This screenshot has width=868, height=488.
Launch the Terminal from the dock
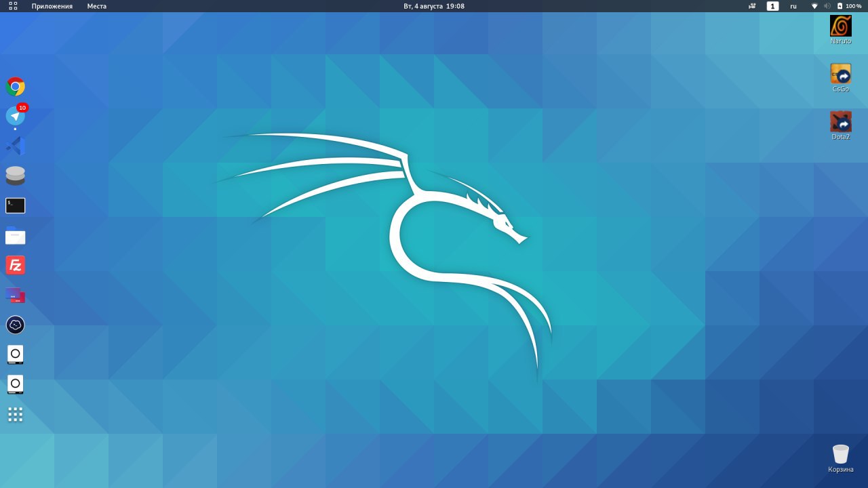(16, 205)
